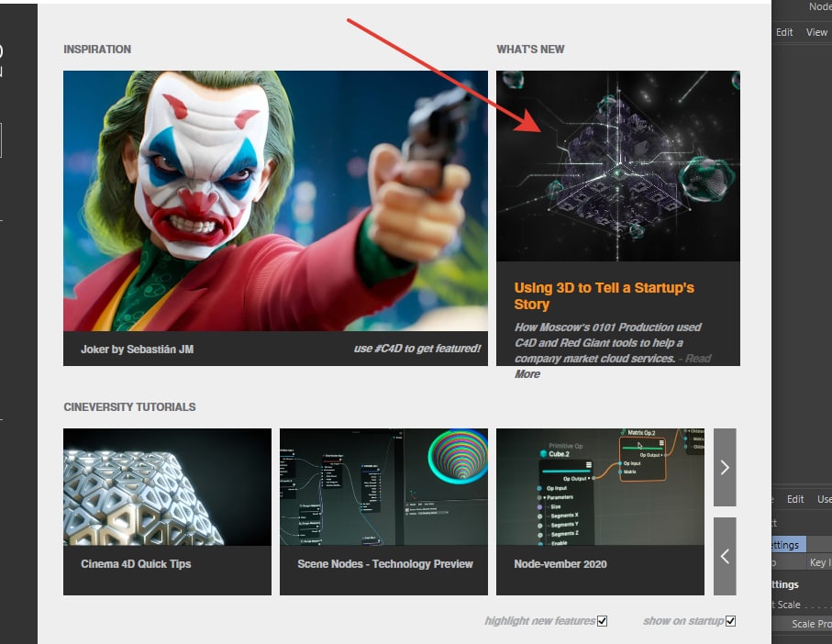Click the WHAT'S NEW section heading
832x644 pixels.
530,50
